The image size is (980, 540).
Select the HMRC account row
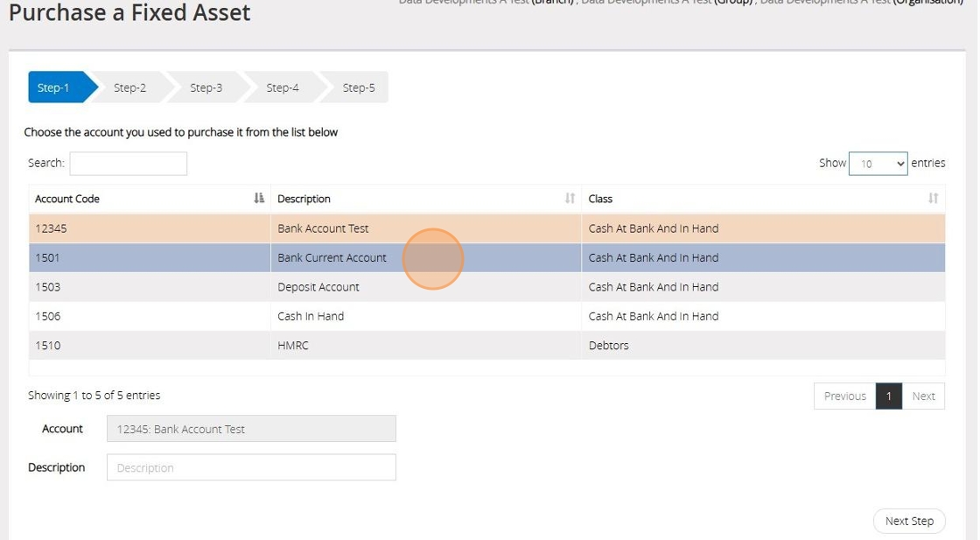point(293,346)
